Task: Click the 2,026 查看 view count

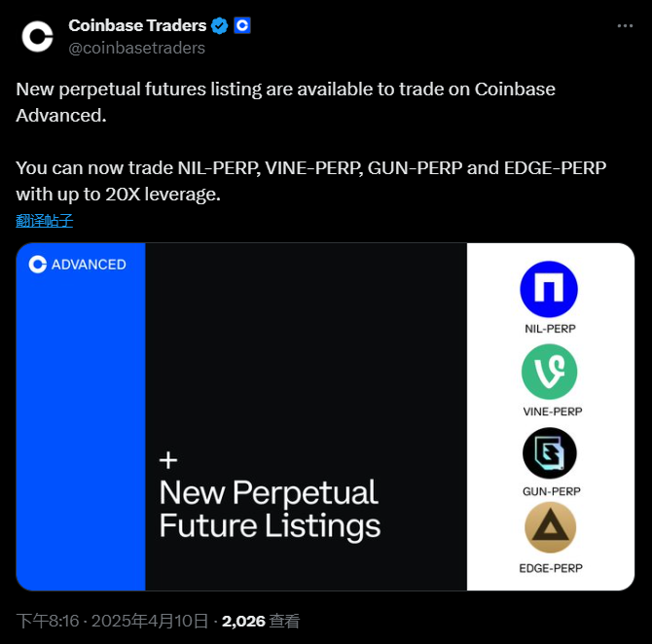Action: tap(261, 621)
